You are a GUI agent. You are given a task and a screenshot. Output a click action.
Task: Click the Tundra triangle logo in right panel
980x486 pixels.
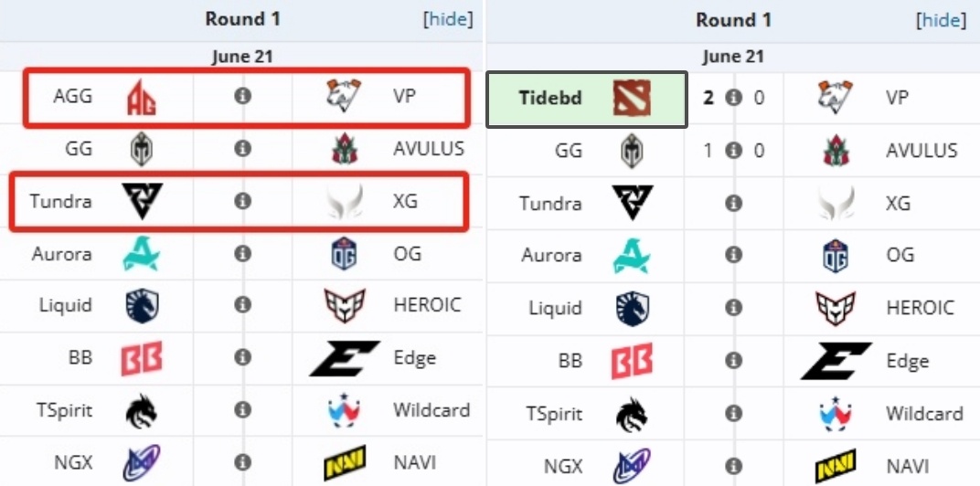pos(632,203)
